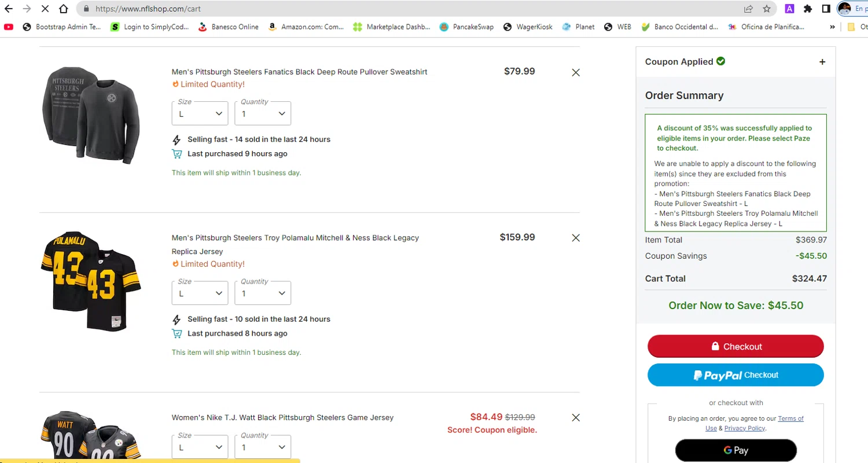Click the green checkmark by Coupon Applied

coord(720,61)
